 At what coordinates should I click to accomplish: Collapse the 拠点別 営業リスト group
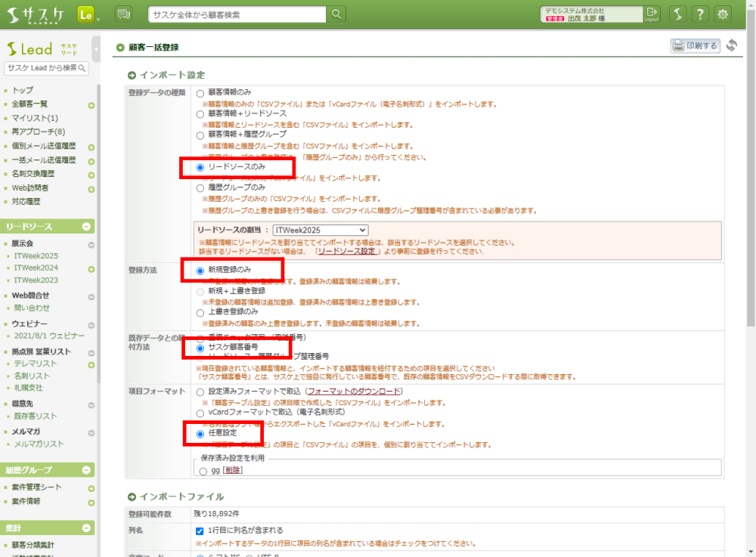91,353
